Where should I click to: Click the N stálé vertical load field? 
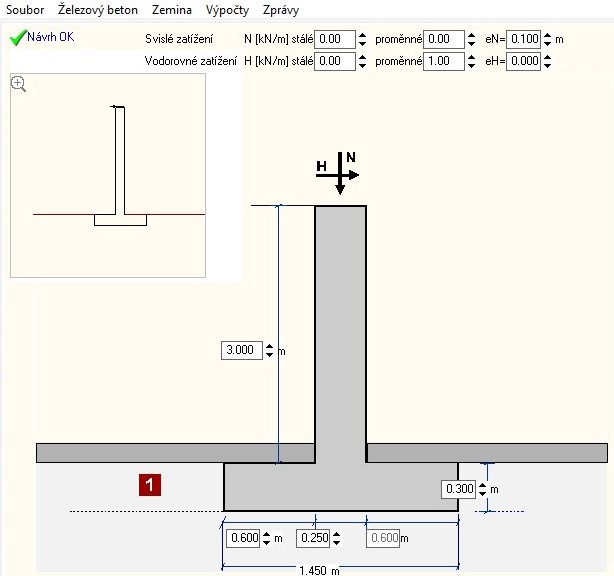(335, 39)
